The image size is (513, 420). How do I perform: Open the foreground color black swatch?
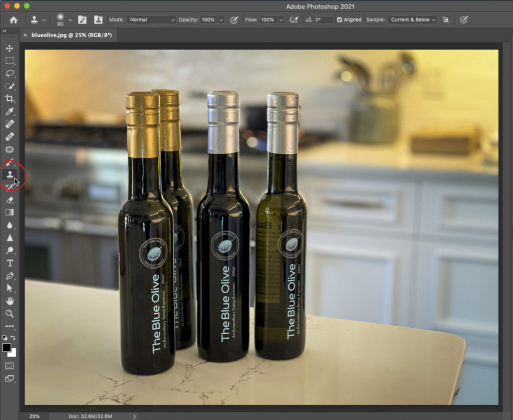(7, 347)
